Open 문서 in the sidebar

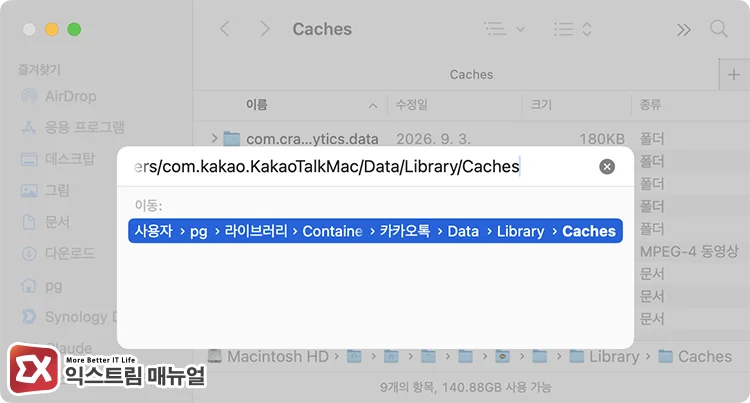(x=45, y=222)
